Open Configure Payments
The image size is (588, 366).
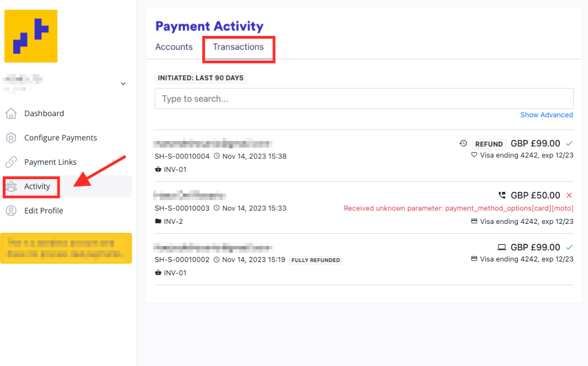pyautogui.click(x=60, y=138)
